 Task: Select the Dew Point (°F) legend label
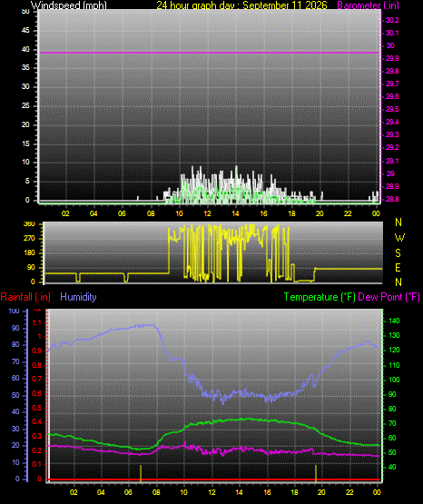[x=389, y=297]
